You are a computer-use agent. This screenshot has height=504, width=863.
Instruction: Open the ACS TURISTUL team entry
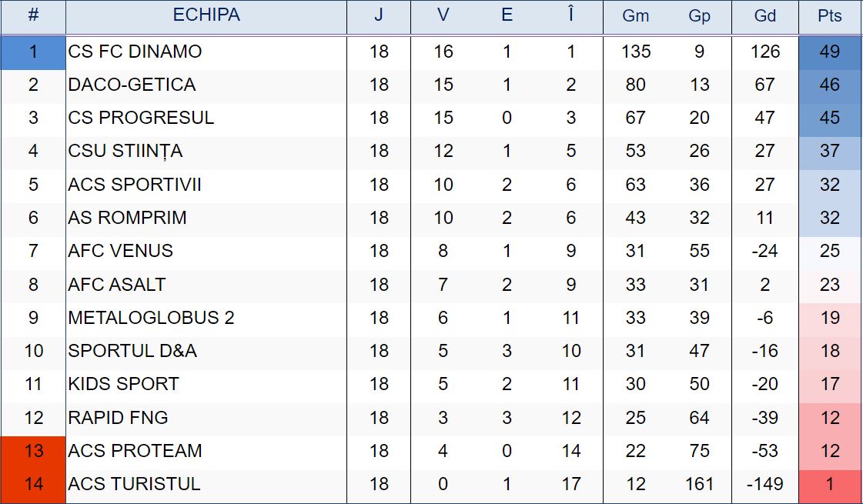point(134,484)
